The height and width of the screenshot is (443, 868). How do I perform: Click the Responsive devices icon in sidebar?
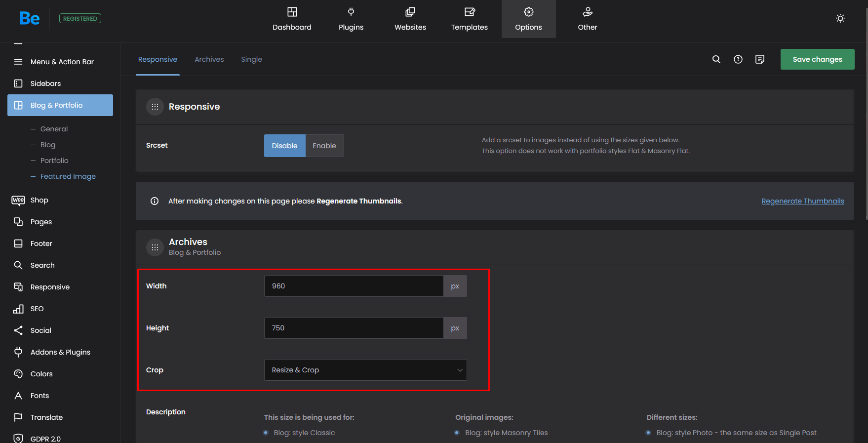[x=18, y=287]
